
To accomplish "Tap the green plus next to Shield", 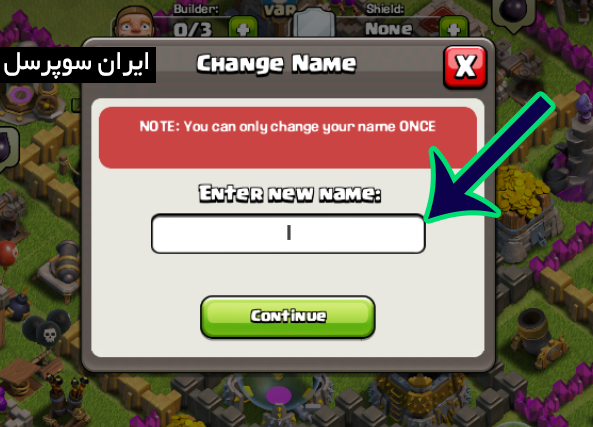I will (454, 28).
